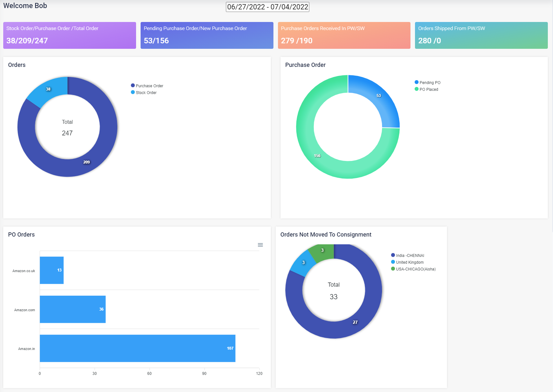This screenshot has width=553, height=392.
Task: Open the Pending Purchase Order/New Purchase Order card
Action: click(207, 35)
